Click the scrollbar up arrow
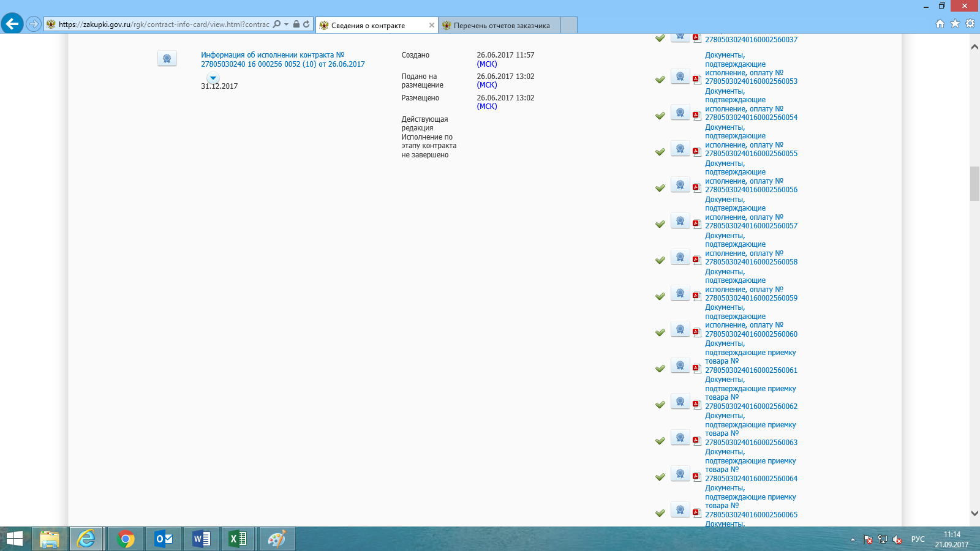980x551 pixels. [x=974, y=47]
